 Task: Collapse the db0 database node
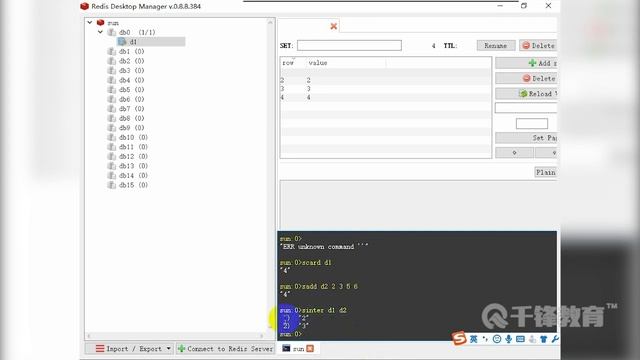pyautogui.click(x=100, y=32)
